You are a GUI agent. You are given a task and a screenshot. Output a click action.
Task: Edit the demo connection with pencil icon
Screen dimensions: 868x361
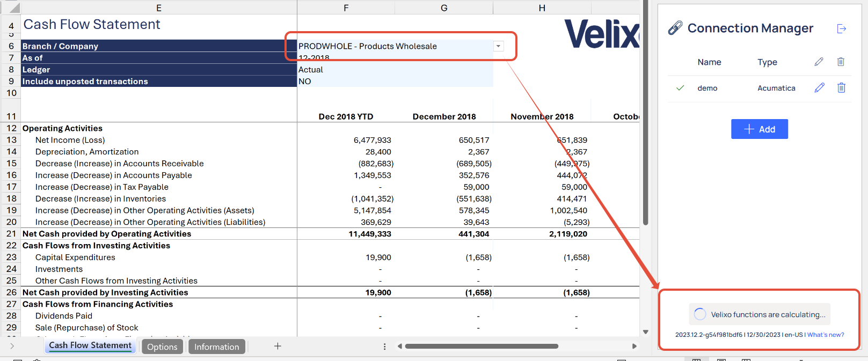(x=819, y=87)
